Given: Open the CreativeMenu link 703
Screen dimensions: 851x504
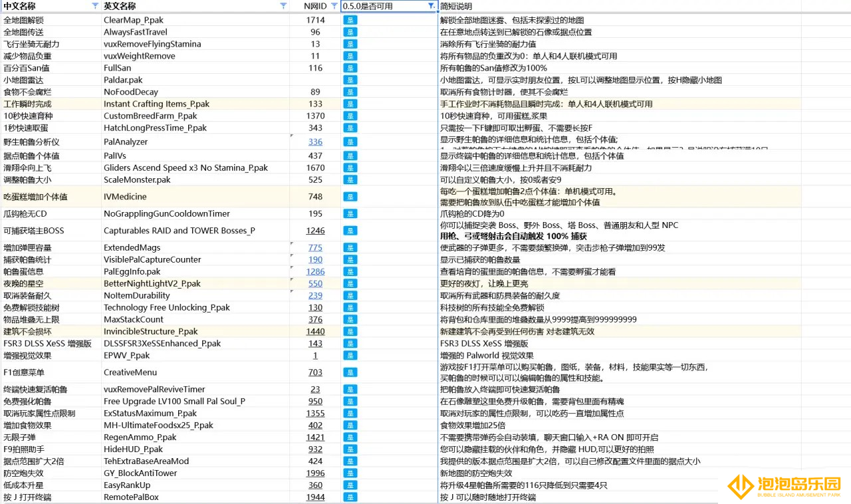Looking at the screenshot, I should 315,372.
